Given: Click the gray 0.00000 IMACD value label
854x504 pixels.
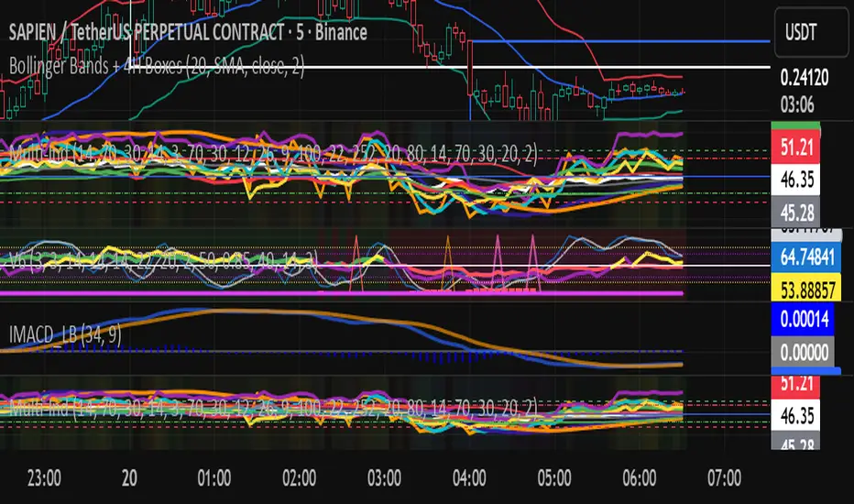Looking at the screenshot, I should pos(803,353).
